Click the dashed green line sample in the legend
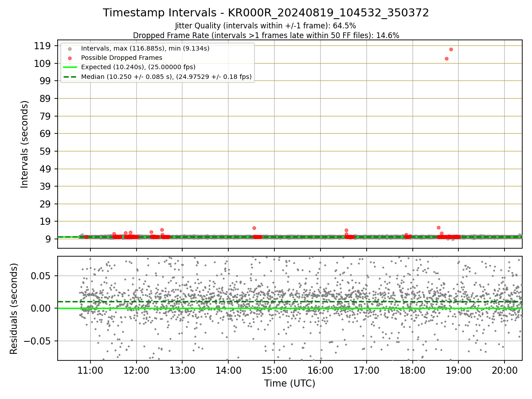 pyautogui.click(x=70, y=77)
